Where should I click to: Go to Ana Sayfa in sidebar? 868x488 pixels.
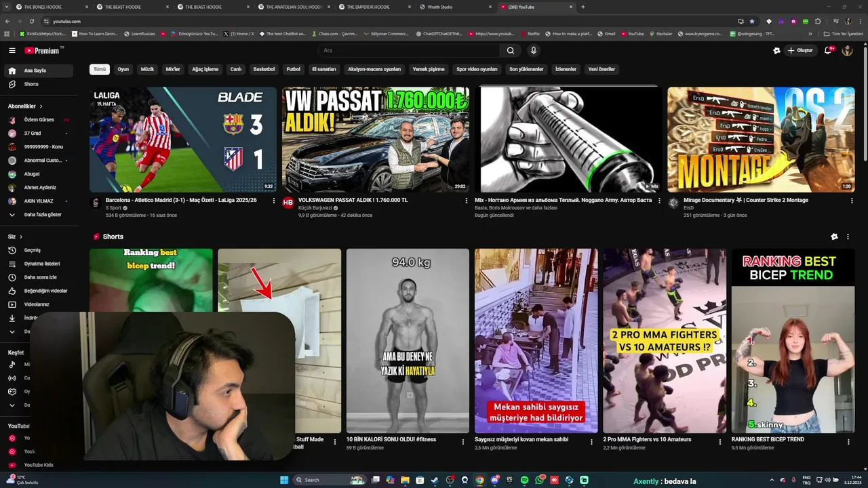tap(39, 70)
